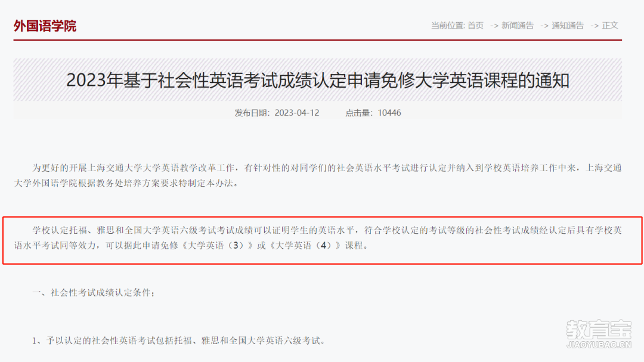Click the 《大学英语（3）》 text
644x362 pixels.
216,246
